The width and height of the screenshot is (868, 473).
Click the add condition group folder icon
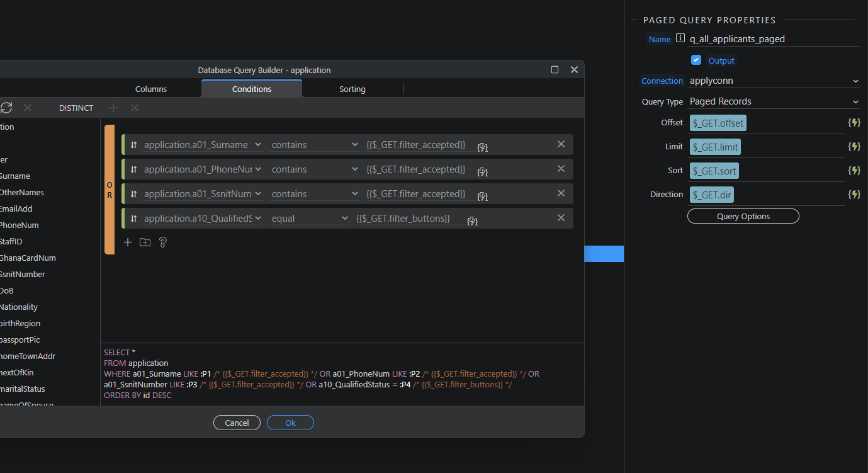(145, 242)
